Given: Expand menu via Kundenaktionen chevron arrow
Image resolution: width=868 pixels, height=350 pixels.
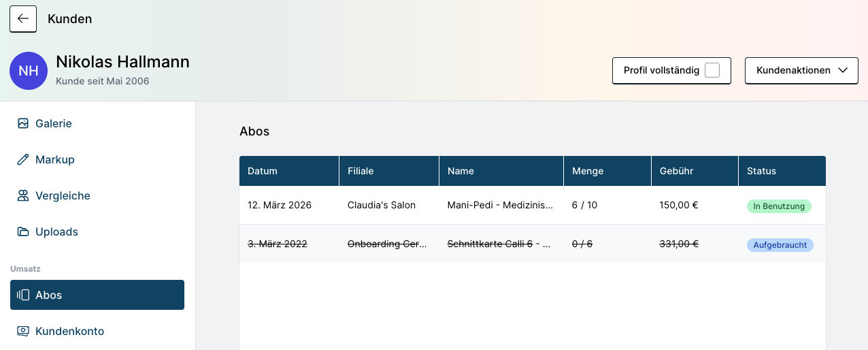Looking at the screenshot, I should point(843,70).
